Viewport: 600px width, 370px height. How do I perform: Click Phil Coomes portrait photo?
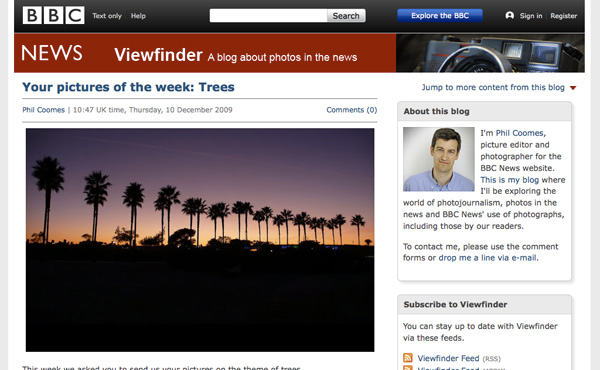tap(439, 159)
